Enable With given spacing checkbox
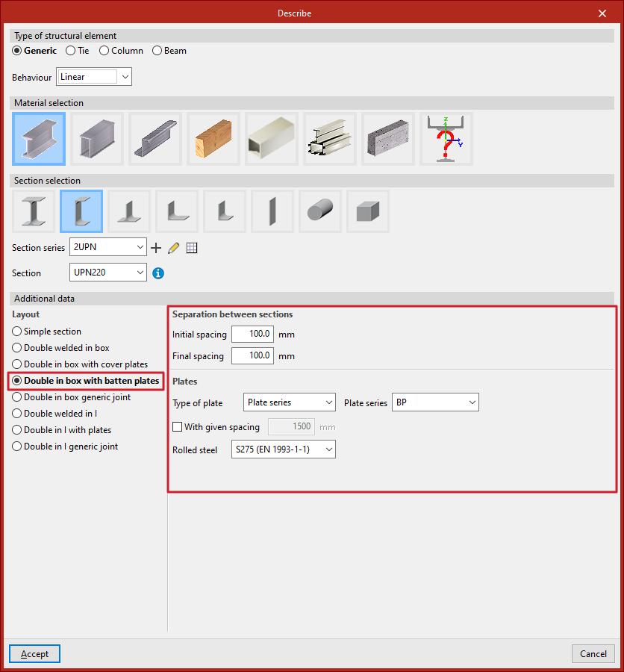The image size is (624, 672). coord(177,427)
